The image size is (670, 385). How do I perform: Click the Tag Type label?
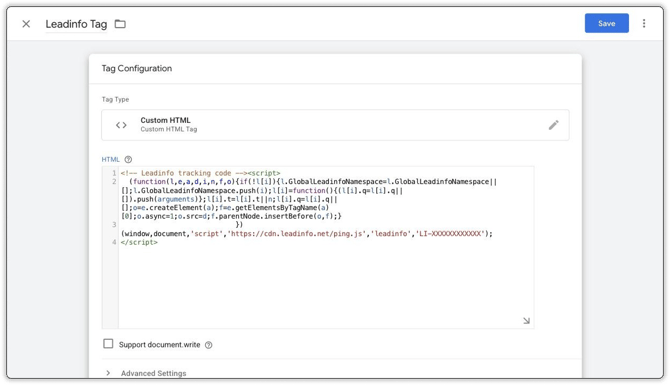115,99
